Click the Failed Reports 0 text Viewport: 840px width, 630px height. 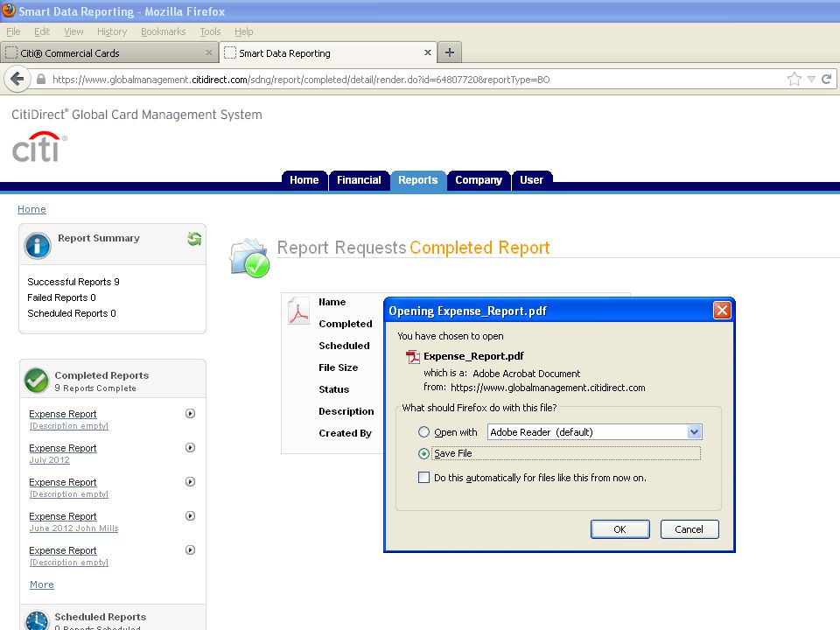click(x=61, y=297)
